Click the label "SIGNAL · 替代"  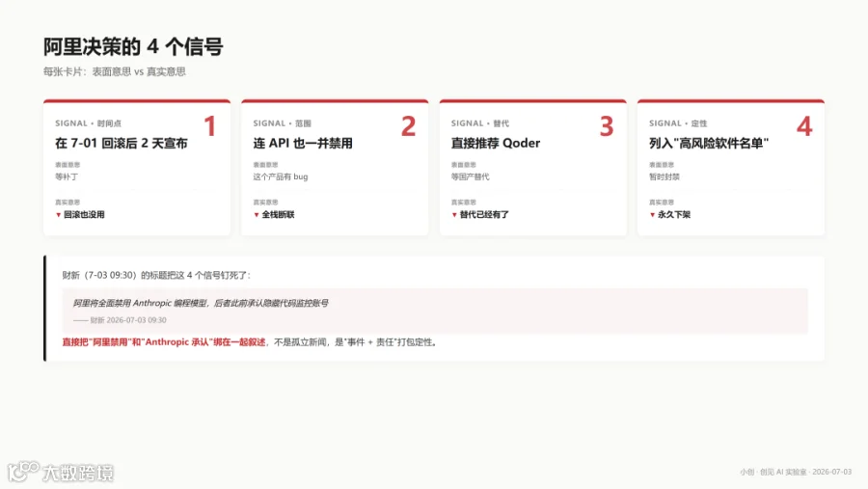[x=480, y=122]
